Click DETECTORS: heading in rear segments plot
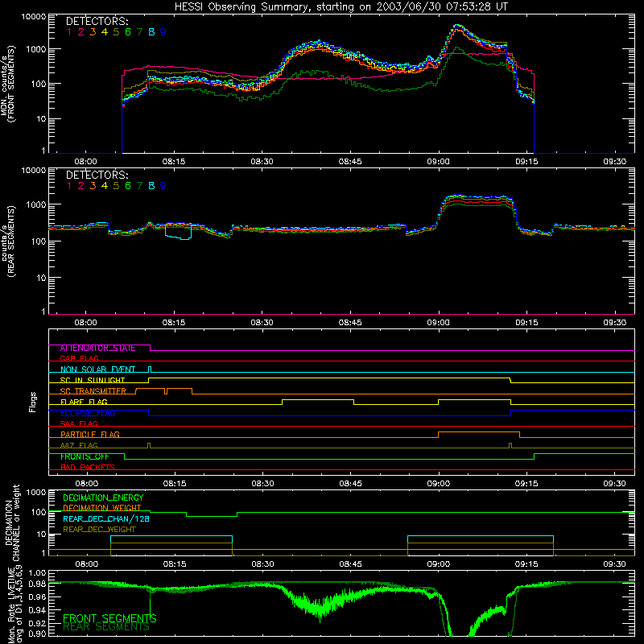644x644 pixels. [97, 175]
